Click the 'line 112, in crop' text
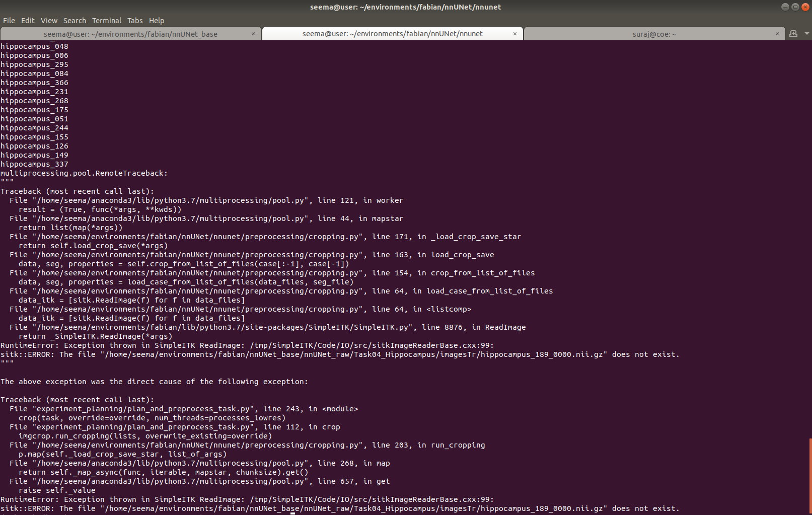This screenshot has width=812, height=515. pyautogui.click(x=302, y=427)
